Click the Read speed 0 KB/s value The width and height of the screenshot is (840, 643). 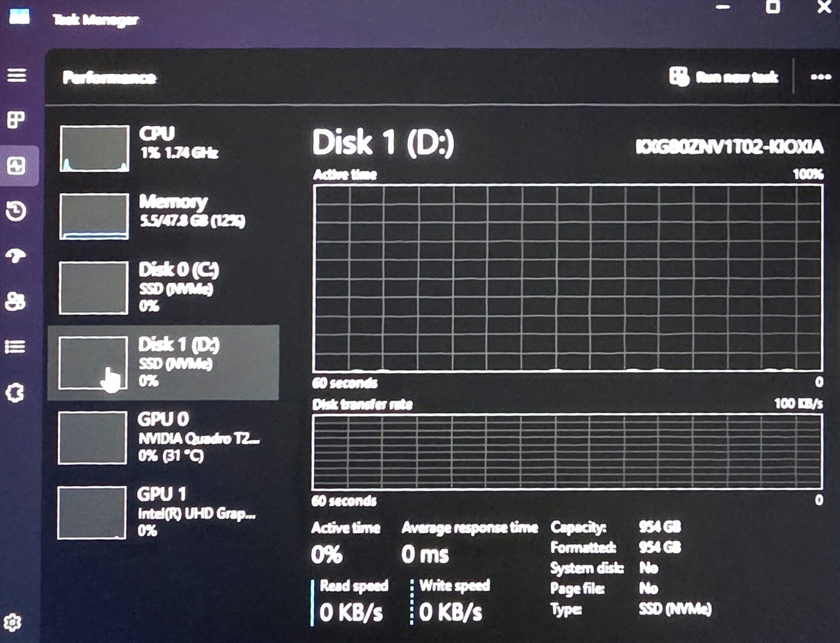[x=351, y=612]
